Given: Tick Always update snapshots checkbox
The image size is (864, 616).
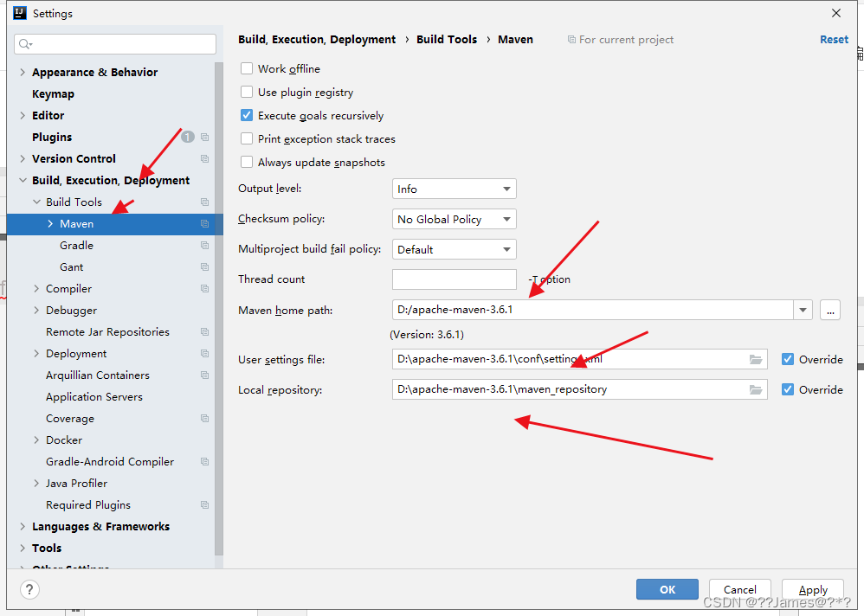Looking at the screenshot, I should point(247,163).
